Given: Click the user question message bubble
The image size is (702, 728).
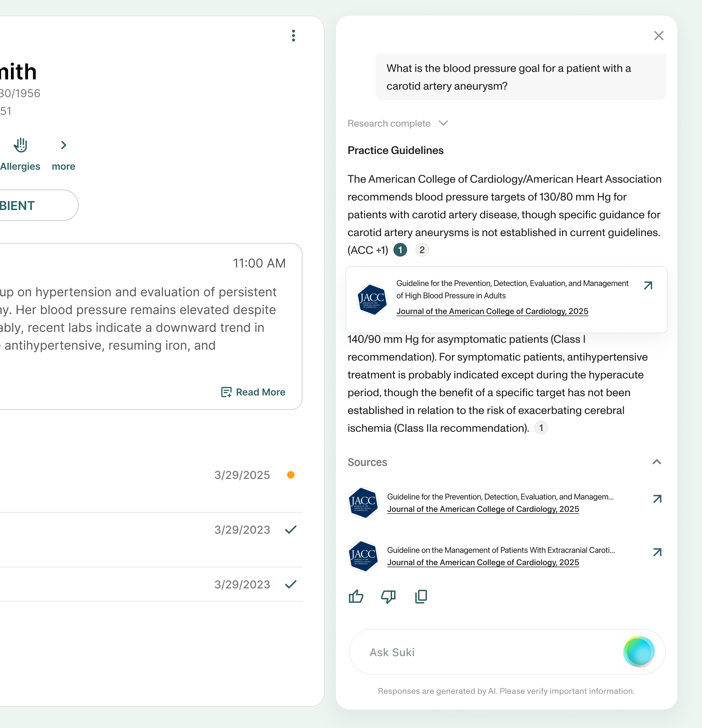Looking at the screenshot, I should 520,77.
